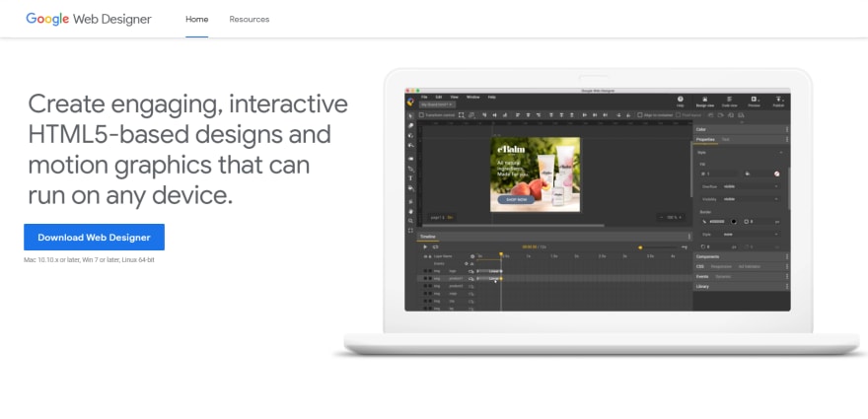Screen dimensions: 868x419
Task: Select the Hand tool
Action: coord(410,211)
